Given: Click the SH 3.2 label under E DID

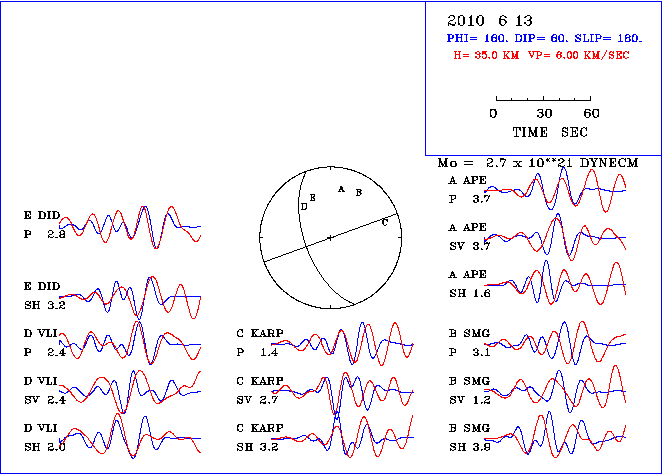Looking at the screenshot, I should (x=45, y=305).
